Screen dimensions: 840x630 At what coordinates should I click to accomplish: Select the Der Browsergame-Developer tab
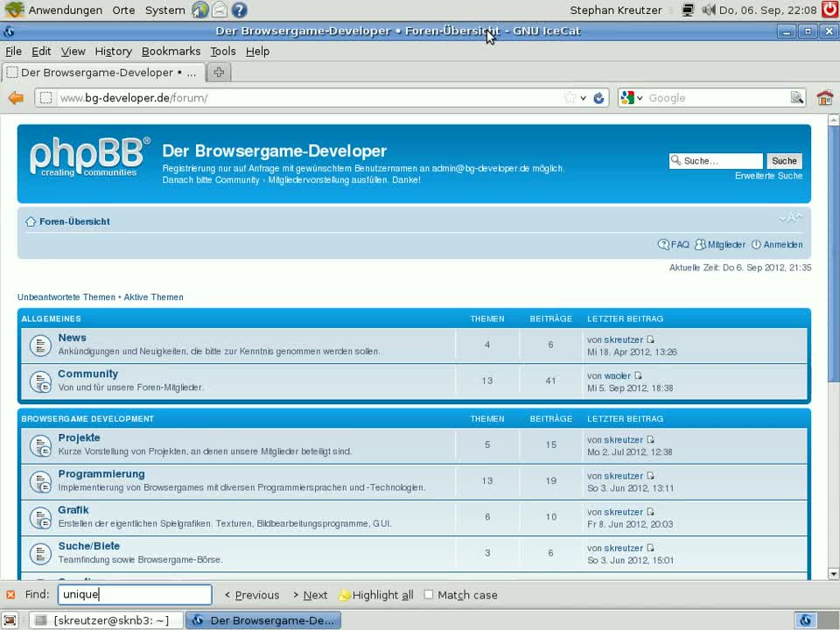(x=103, y=73)
